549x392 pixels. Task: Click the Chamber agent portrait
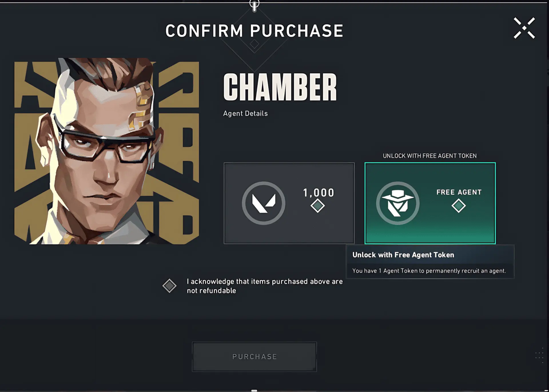(x=106, y=151)
